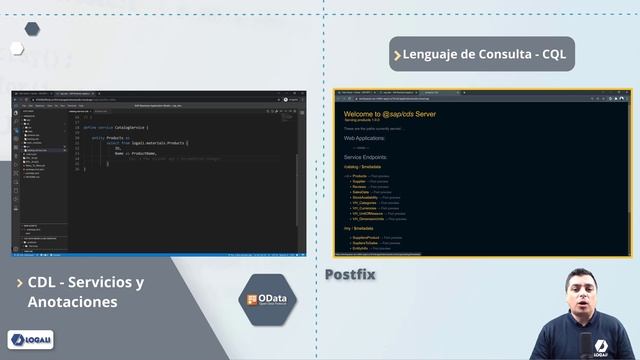The width and height of the screenshot is (640, 360).
Task: Open the Reviews endpoint link
Action: coord(359,187)
